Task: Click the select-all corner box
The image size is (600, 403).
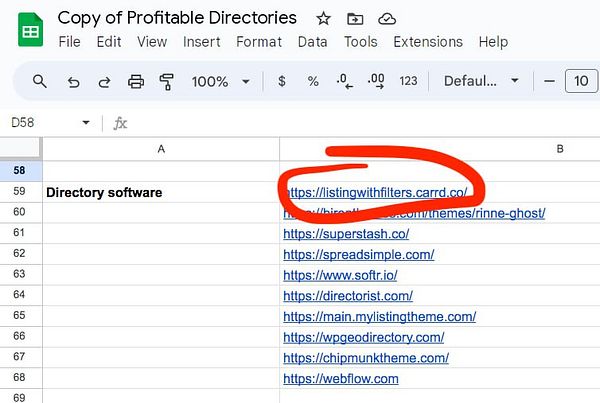Action: 21,148
